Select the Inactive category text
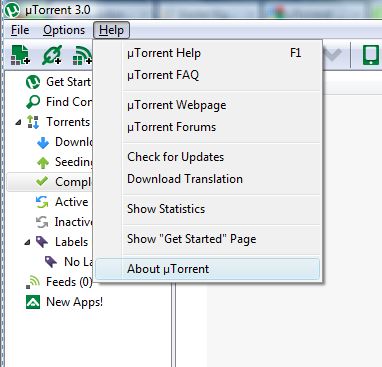Viewport: 382px width, 367px height. [74, 222]
